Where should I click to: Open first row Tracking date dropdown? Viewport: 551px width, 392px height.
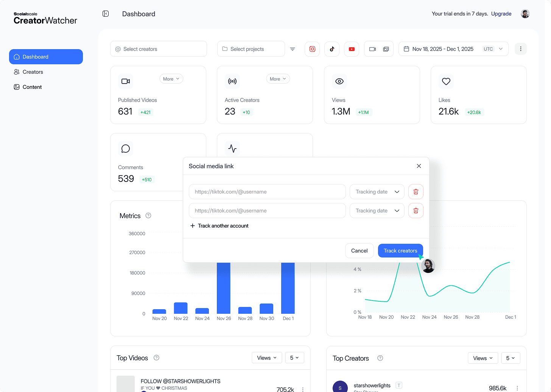click(x=377, y=192)
